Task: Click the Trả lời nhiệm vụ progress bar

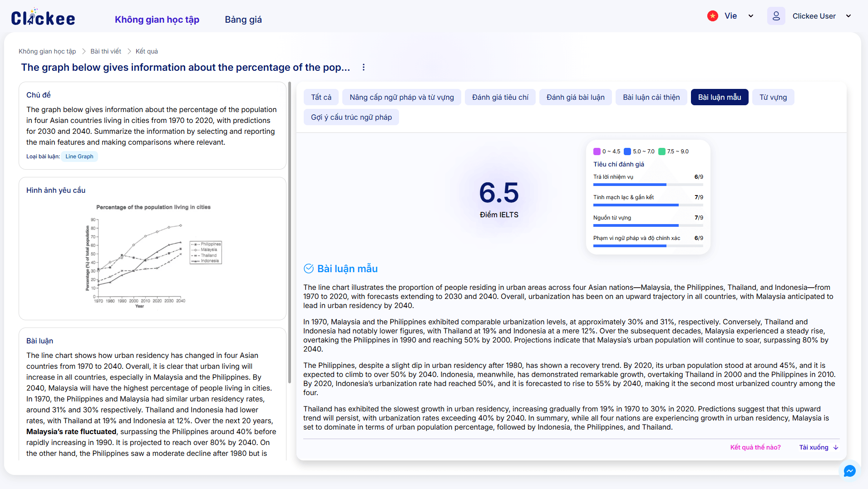Action: 648,185
